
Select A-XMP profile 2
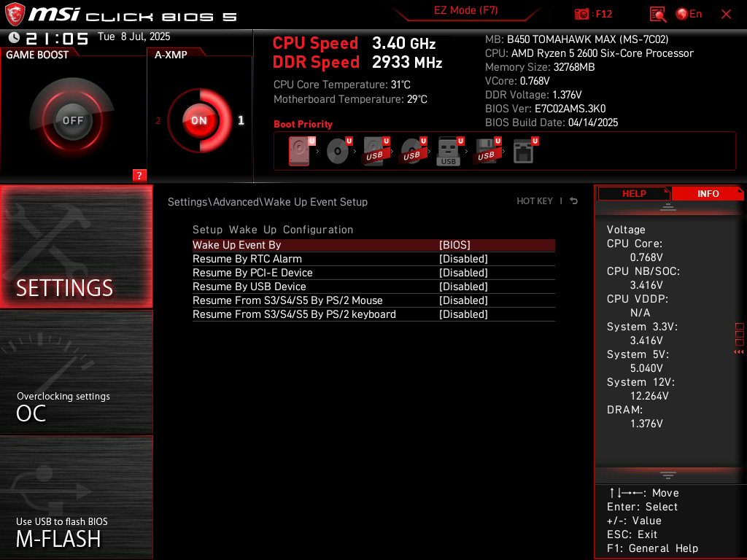pyautogui.click(x=158, y=120)
